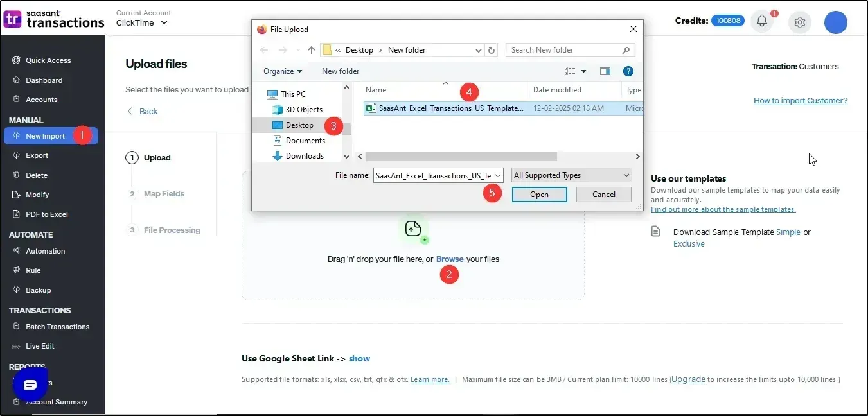The height and width of the screenshot is (416, 868).
Task: Open the recent locations dropdown arrow
Action: point(297,50)
